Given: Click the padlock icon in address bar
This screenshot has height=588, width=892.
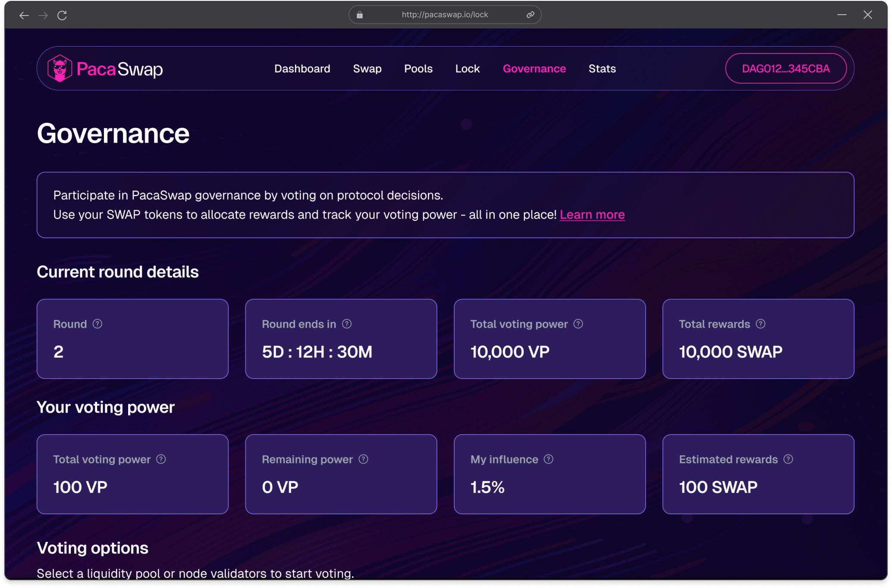Looking at the screenshot, I should click(x=360, y=15).
